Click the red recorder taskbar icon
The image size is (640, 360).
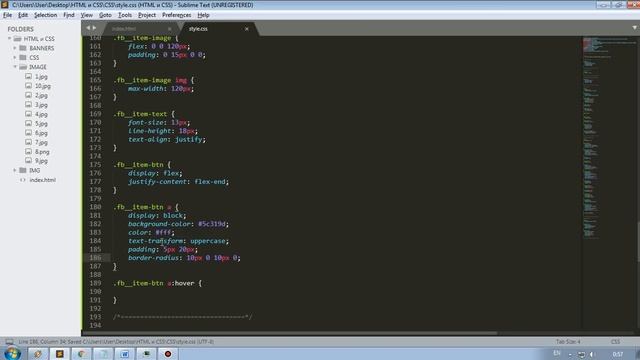pyautogui.click(x=168, y=354)
